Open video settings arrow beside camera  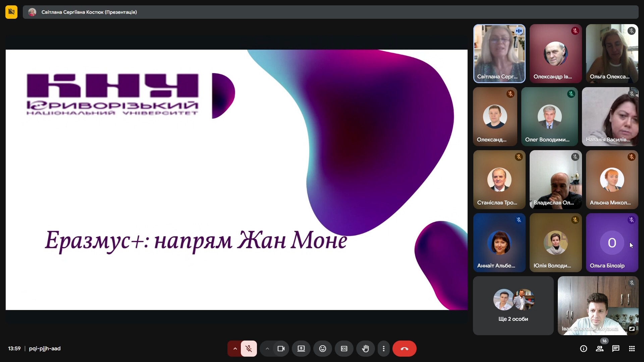tap(267, 349)
